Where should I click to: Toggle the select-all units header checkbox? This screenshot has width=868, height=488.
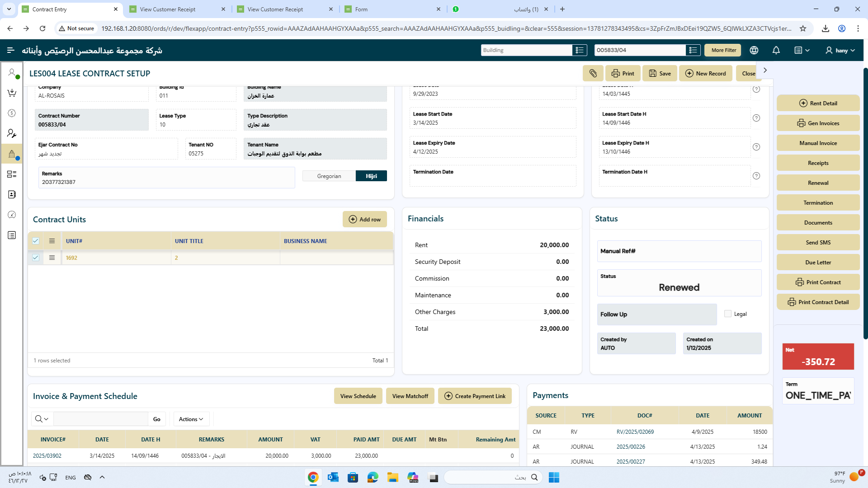coord(36,241)
